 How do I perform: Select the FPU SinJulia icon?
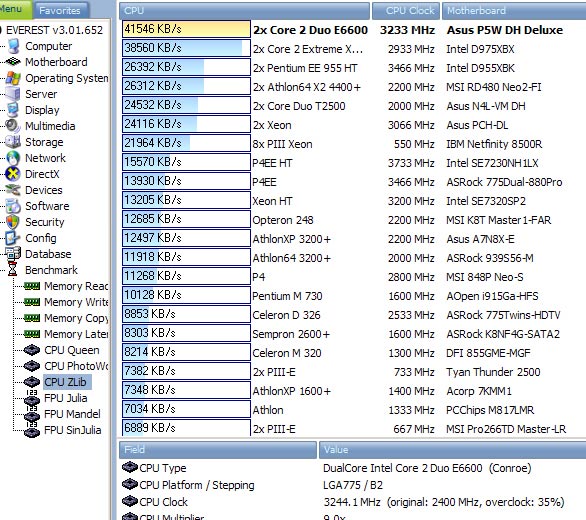tap(32, 430)
